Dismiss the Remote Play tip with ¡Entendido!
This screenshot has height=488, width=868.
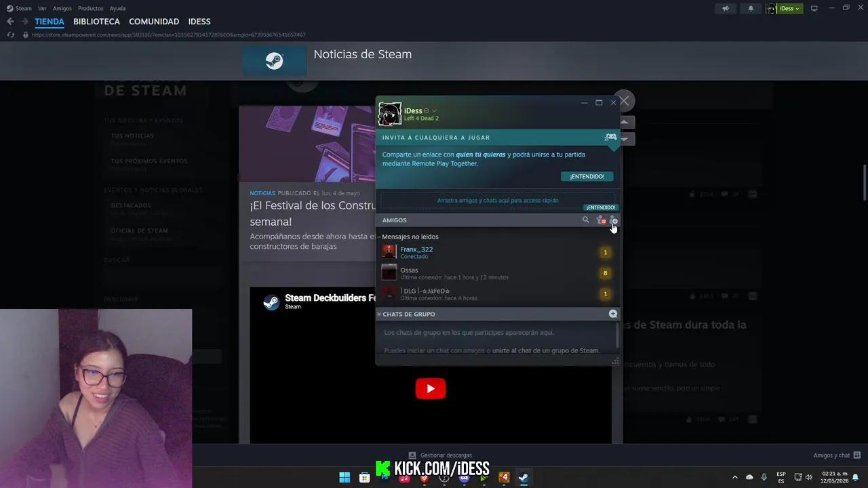tap(587, 176)
